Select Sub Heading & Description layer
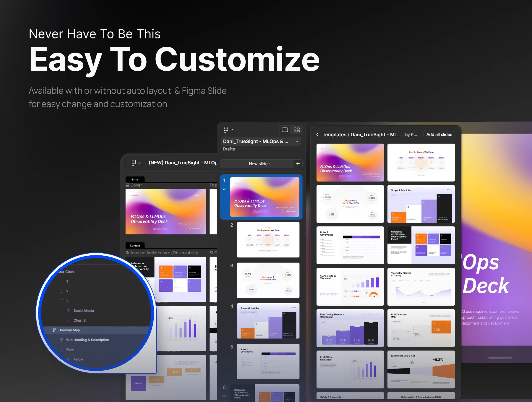This screenshot has height=402, width=532. [87, 340]
